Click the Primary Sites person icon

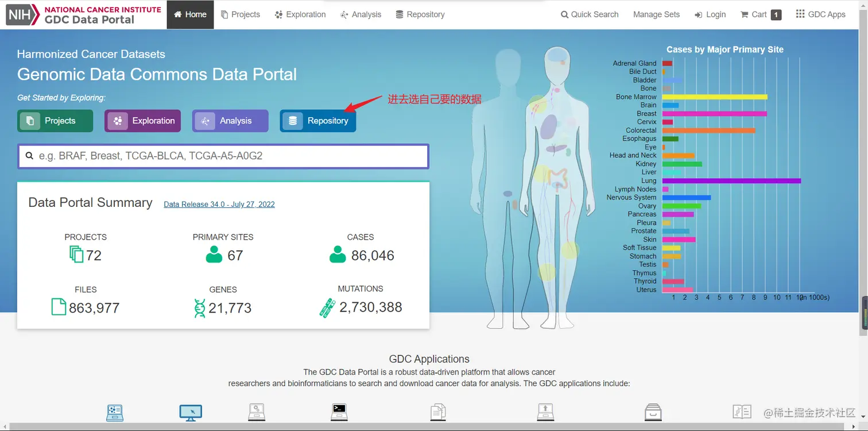214,255
